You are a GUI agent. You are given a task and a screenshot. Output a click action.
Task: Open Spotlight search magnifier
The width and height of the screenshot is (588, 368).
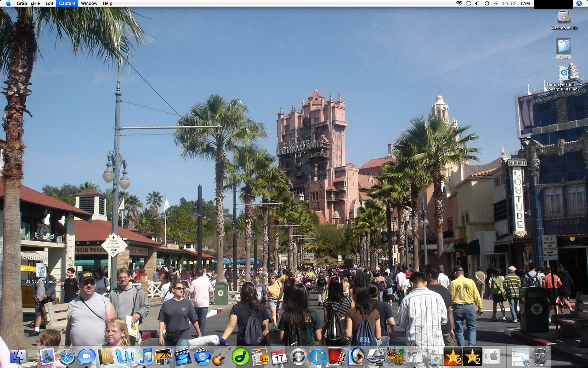point(579,3)
